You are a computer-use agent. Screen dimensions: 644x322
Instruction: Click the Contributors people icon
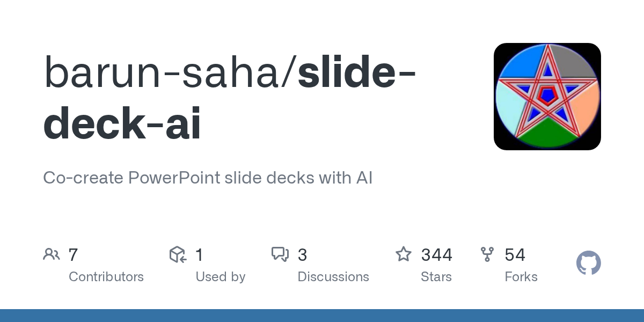[52, 254]
